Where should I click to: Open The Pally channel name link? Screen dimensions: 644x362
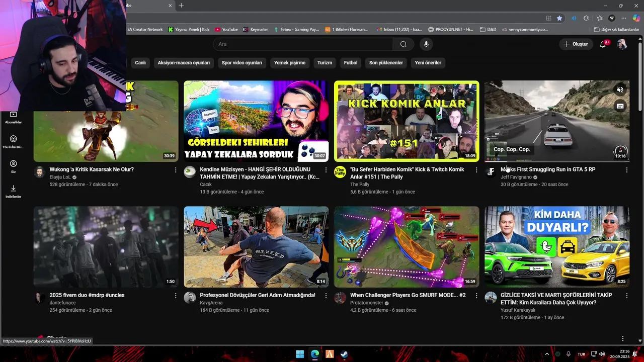point(360,185)
